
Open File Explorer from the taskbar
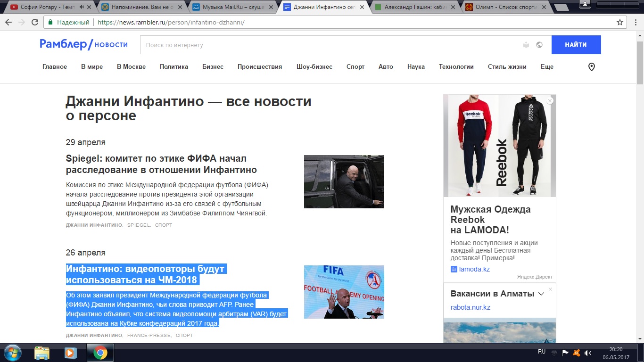(x=42, y=353)
